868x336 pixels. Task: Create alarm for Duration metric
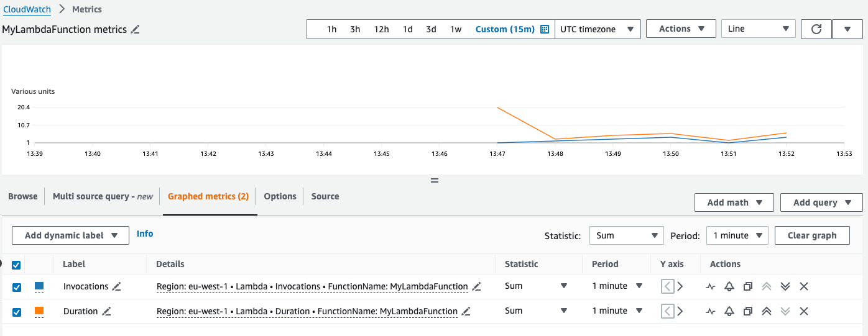729,311
